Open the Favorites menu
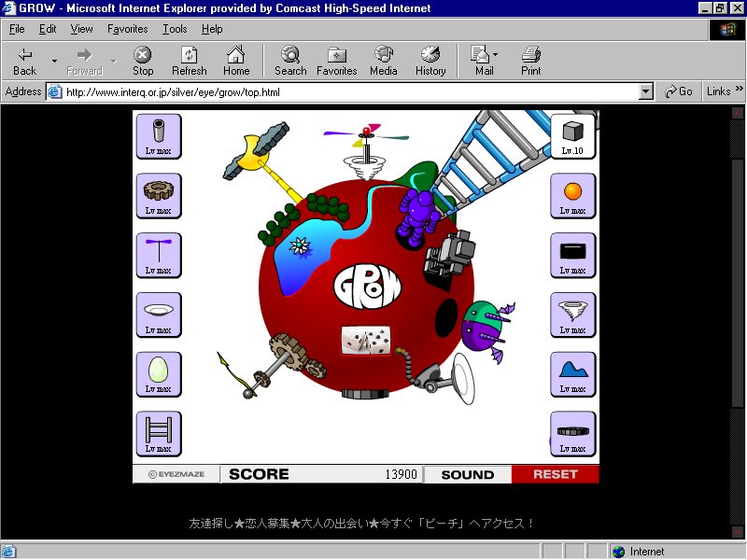This screenshot has height=560, width=747. [x=127, y=29]
